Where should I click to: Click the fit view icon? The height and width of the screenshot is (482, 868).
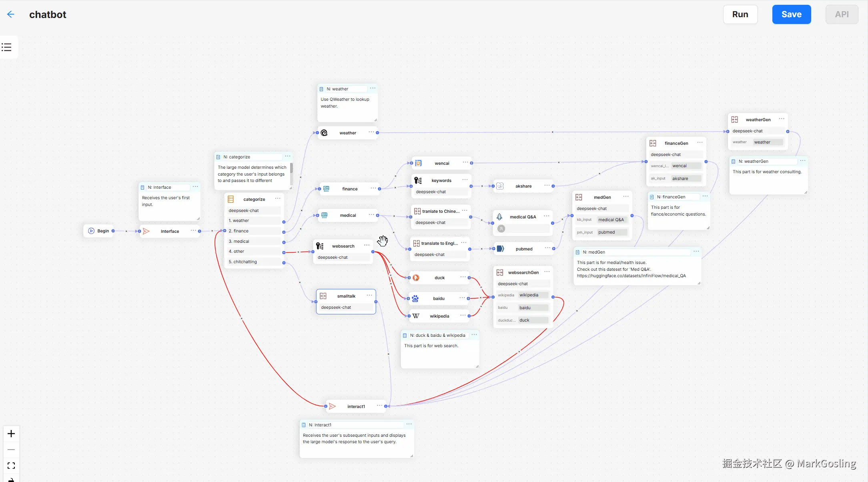(x=11, y=466)
